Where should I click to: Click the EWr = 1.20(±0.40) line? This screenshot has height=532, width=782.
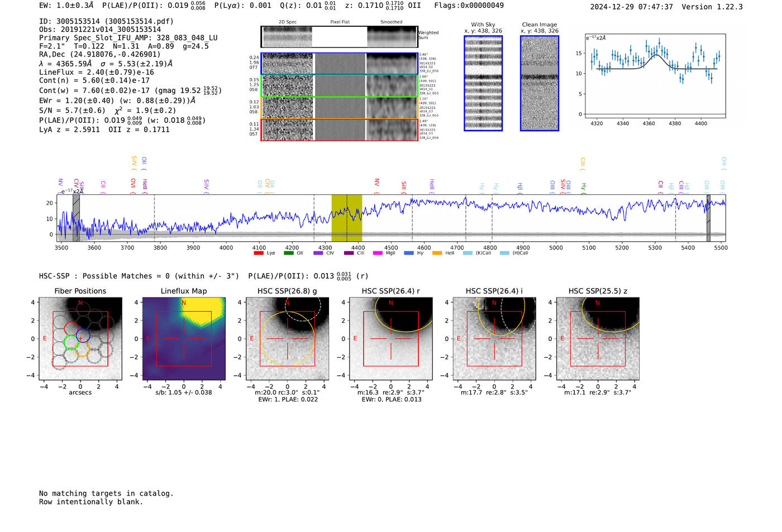117,100
